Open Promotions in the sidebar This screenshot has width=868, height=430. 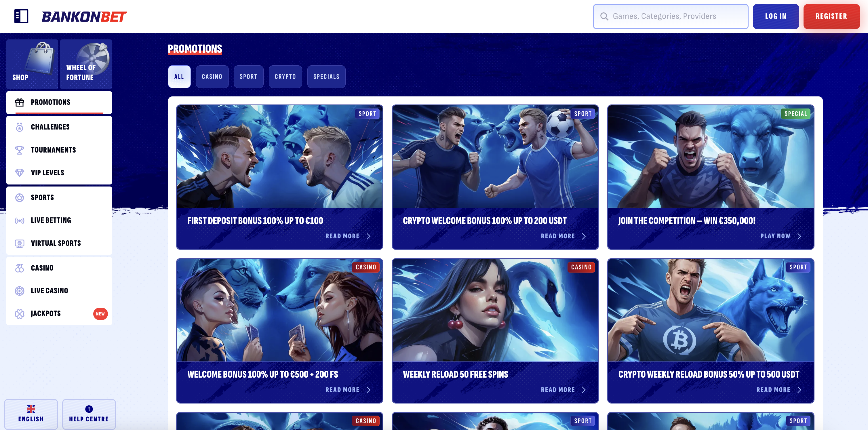[59, 102]
